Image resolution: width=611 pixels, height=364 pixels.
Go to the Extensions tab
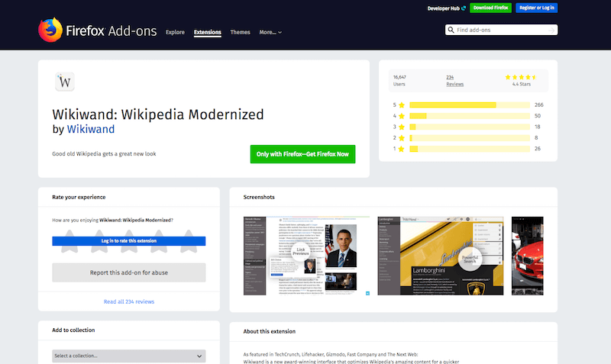[208, 32]
